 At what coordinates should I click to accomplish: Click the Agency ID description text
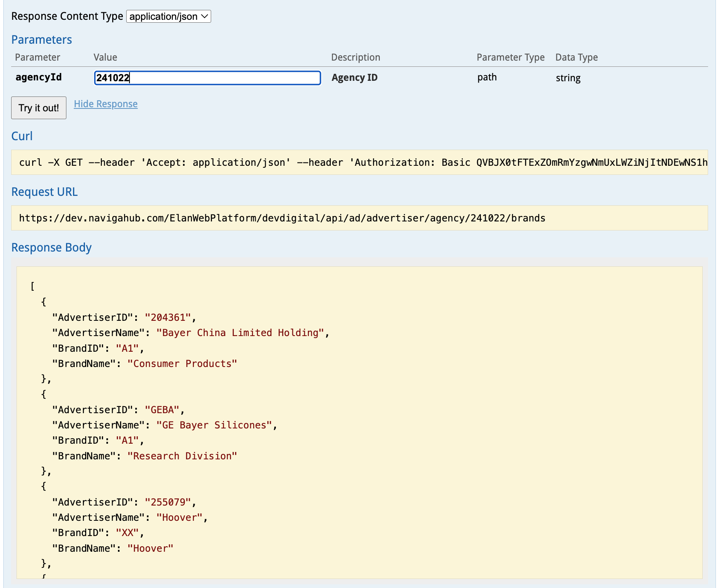tap(354, 78)
